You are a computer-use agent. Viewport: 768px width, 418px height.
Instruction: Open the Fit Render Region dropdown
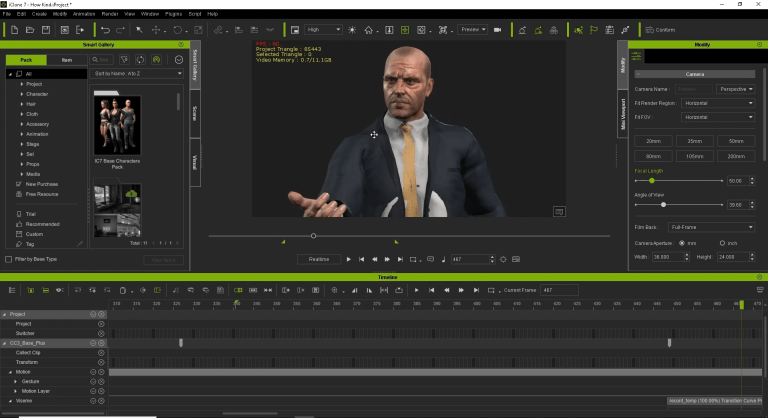tap(715, 103)
